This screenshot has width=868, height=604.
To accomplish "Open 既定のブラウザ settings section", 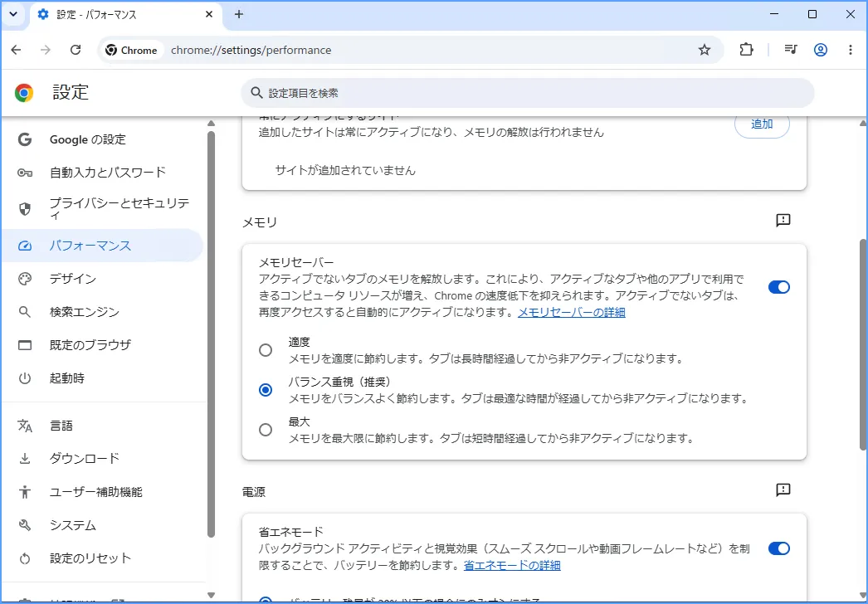I will (102, 345).
